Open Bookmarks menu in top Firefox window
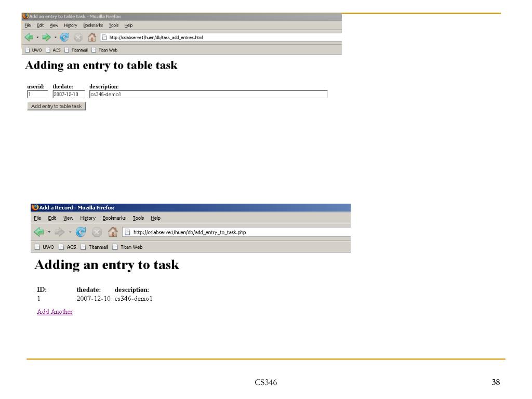The image size is (532, 399). point(93,25)
